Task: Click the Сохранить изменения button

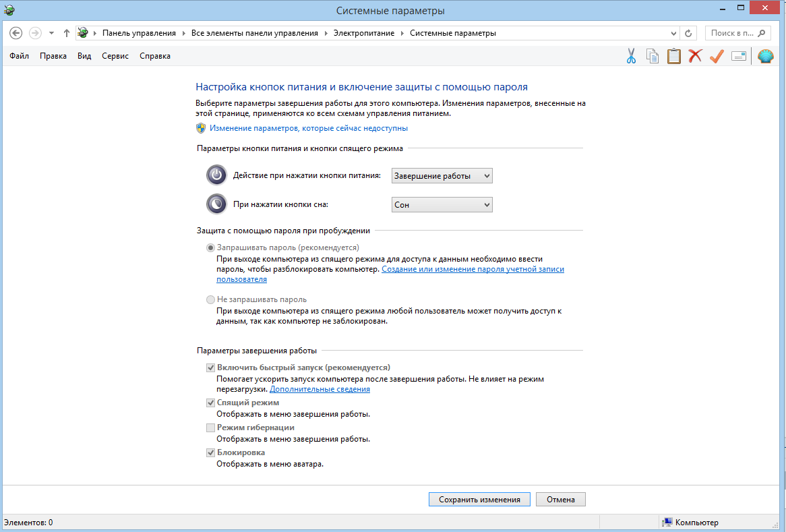Action: tap(479, 500)
